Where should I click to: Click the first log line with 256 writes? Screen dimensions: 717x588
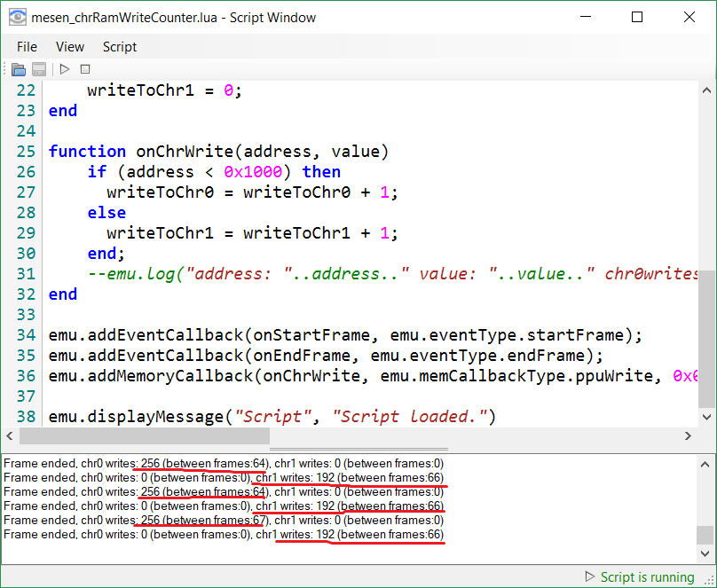tap(224, 463)
